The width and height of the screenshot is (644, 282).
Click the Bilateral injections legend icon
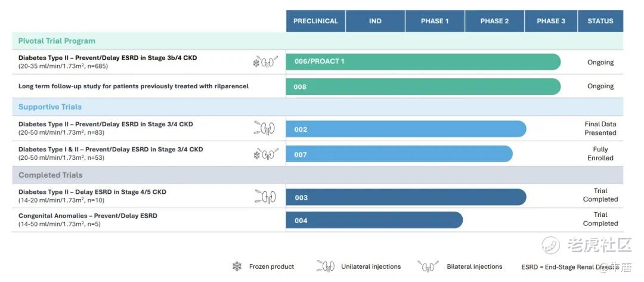[428, 266]
